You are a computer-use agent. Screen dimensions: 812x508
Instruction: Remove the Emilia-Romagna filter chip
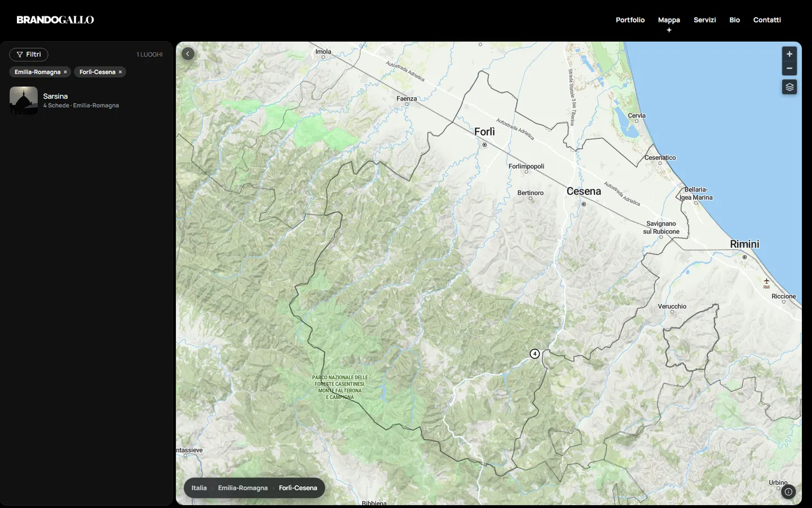[x=65, y=72]
